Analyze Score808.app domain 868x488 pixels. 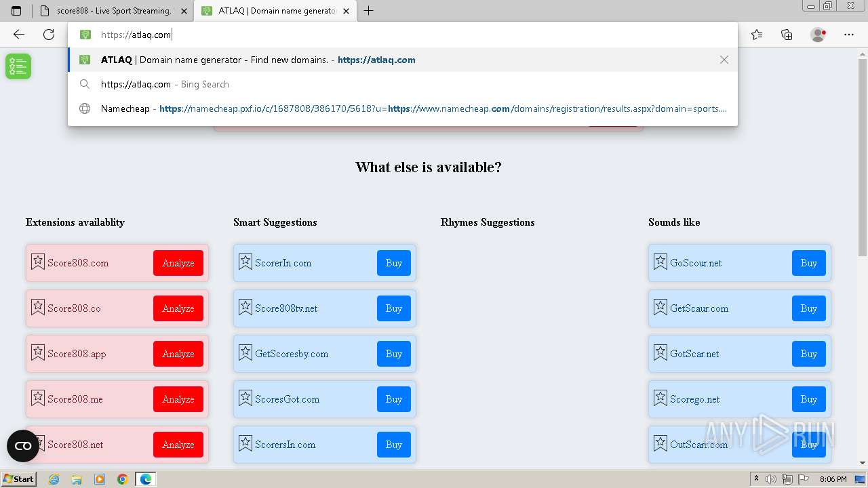[x=178, y=354]
